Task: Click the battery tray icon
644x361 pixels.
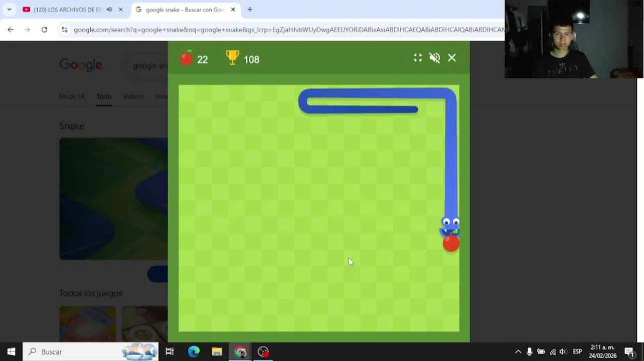Action: coord(541,351)
